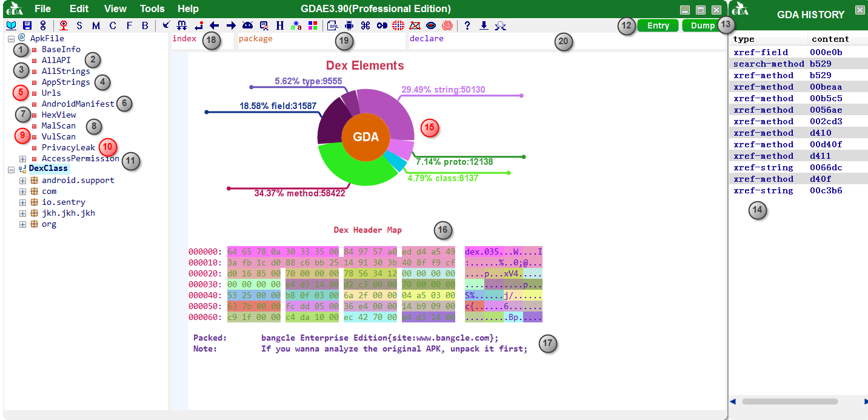Screen dimensions: 868x420
Task: Click the download arrow toolbar icon
Action: (x=483, y=25)
